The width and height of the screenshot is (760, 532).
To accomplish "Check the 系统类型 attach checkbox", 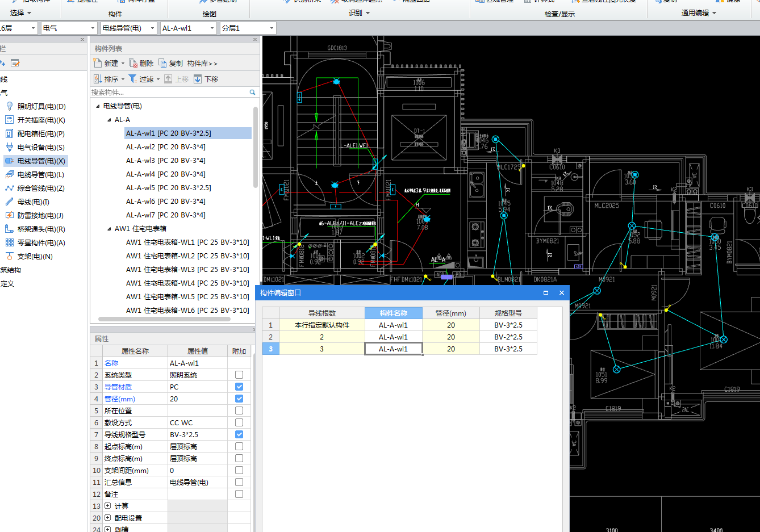I will click(x=239, y=375).
